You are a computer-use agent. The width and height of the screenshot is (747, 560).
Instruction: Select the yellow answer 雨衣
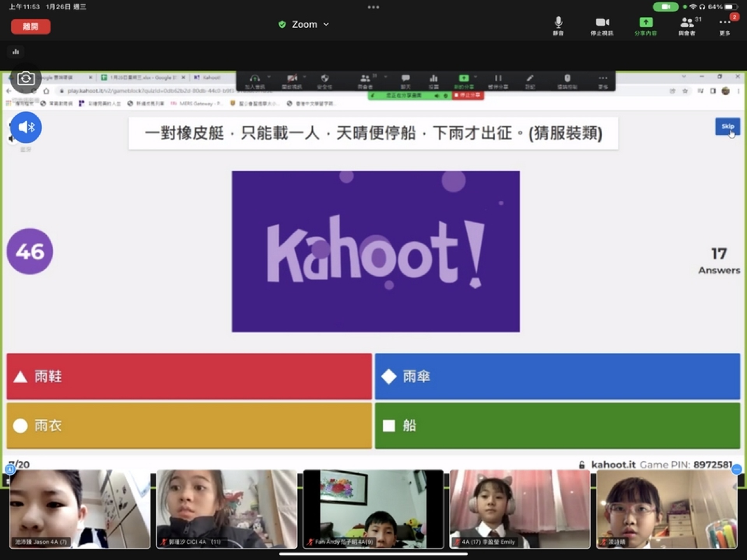(x=189, y=425)
